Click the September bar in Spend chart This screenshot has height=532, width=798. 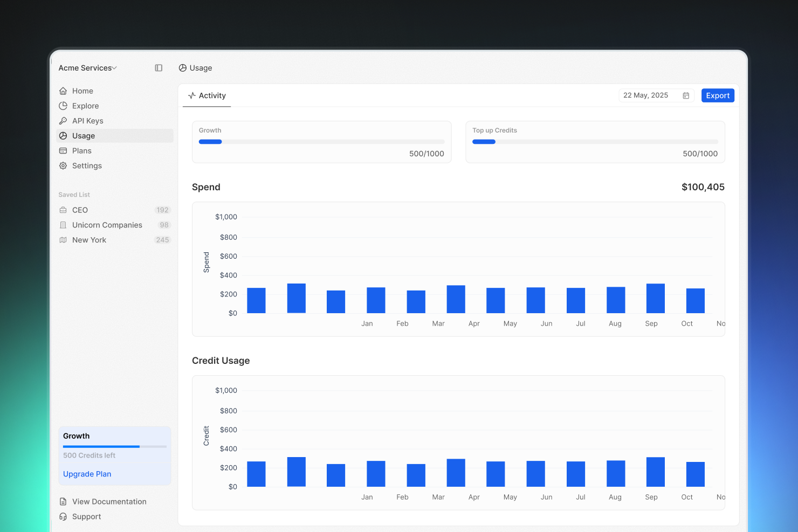coord(655,299)
